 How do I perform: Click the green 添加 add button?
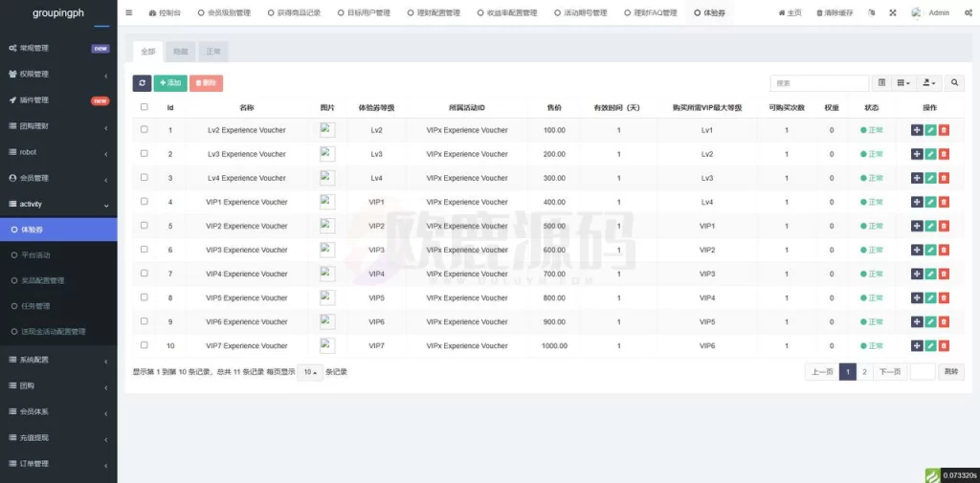tap(170, 83)
